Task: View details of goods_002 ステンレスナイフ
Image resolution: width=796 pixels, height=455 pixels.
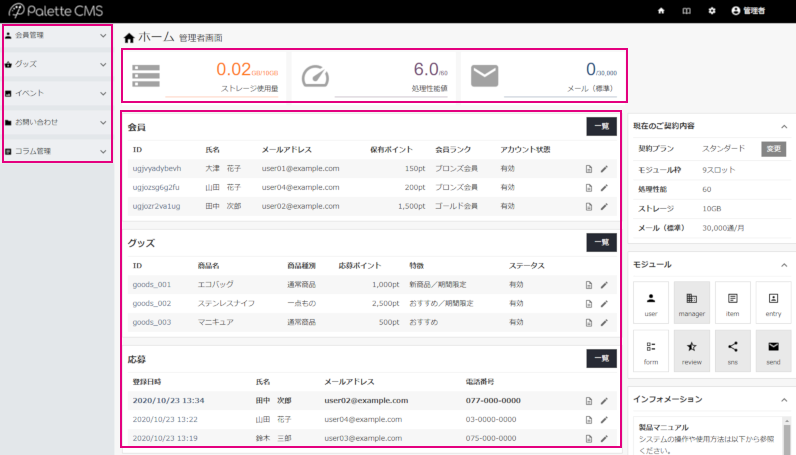Action: (x=589, y=304)
